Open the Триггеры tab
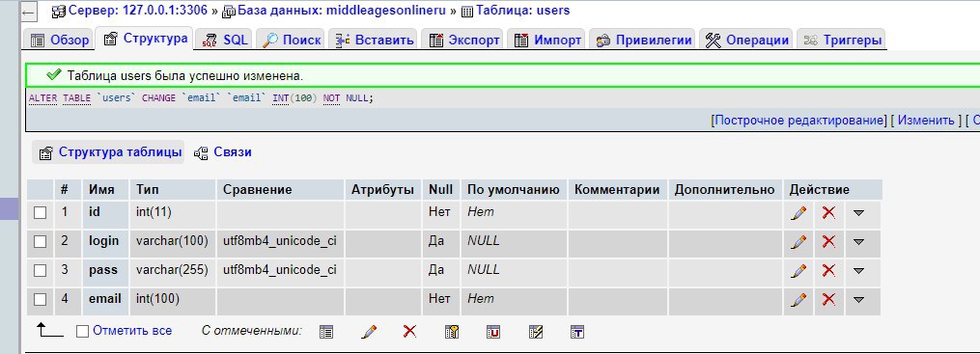This screenshot has height=354, width=980. pyautogui.click(x=842, y=40)
